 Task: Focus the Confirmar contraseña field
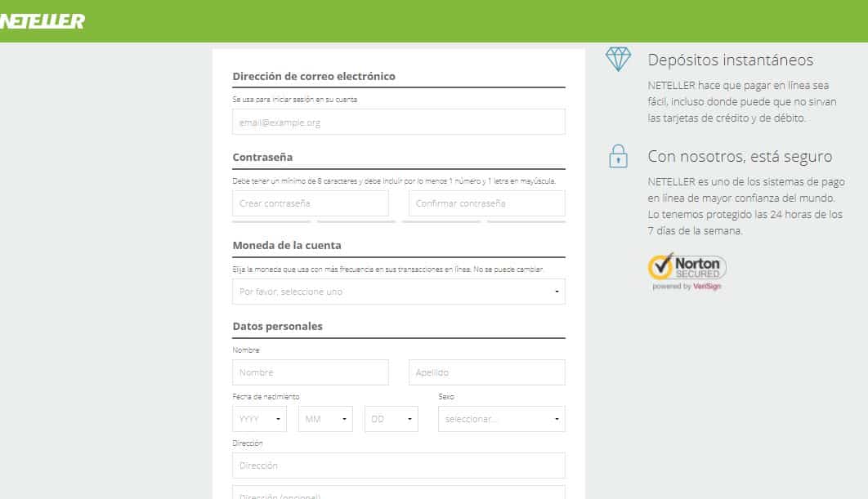pos(486,203)
